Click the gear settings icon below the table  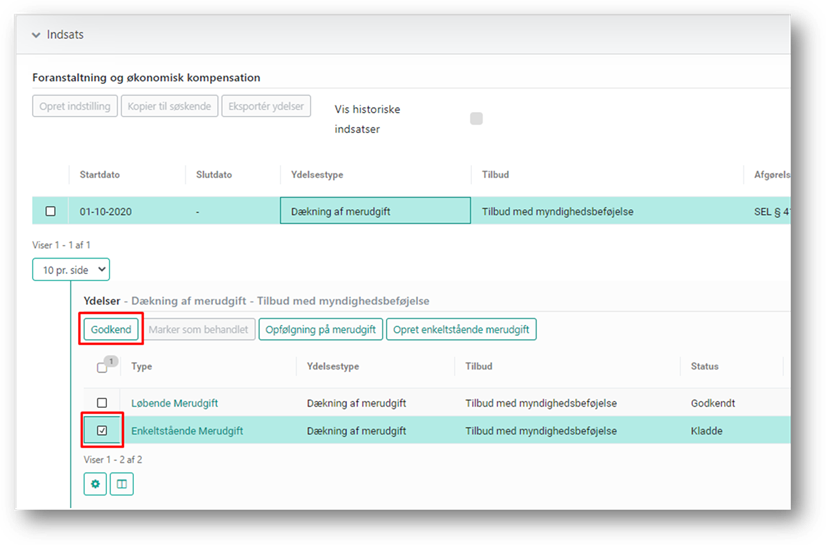click(95, 484)
